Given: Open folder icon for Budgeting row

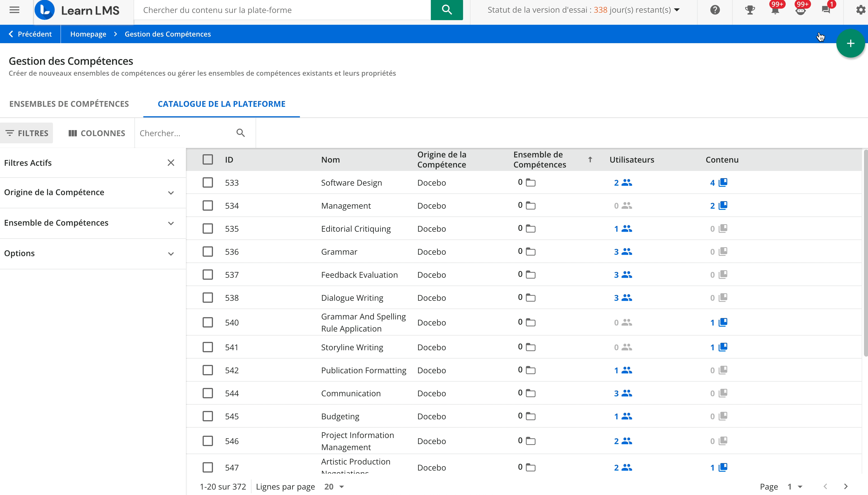Looking at the screenshot, I should coord(530,416).
